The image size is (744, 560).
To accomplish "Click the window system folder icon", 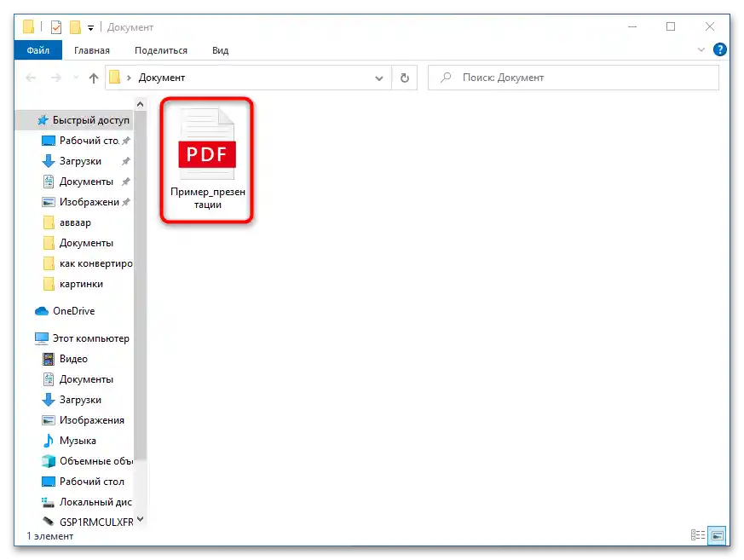I will click(x=28, y=27).
